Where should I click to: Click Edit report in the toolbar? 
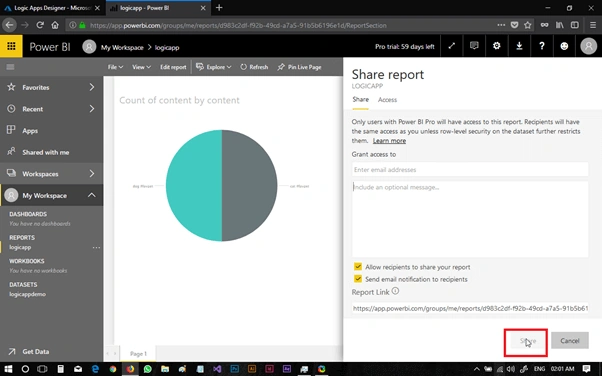pyautogui.click(x=173, y=67)
